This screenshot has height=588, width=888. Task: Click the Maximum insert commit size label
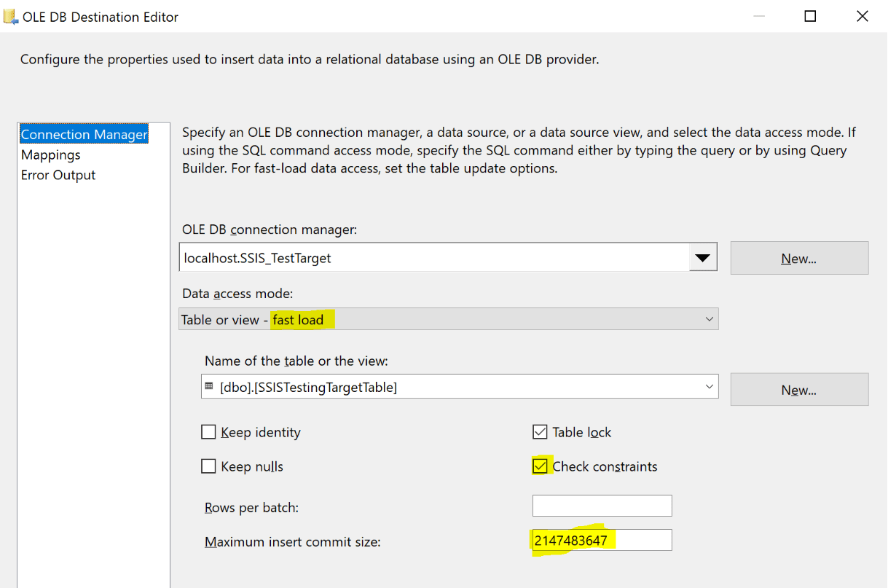293,542
